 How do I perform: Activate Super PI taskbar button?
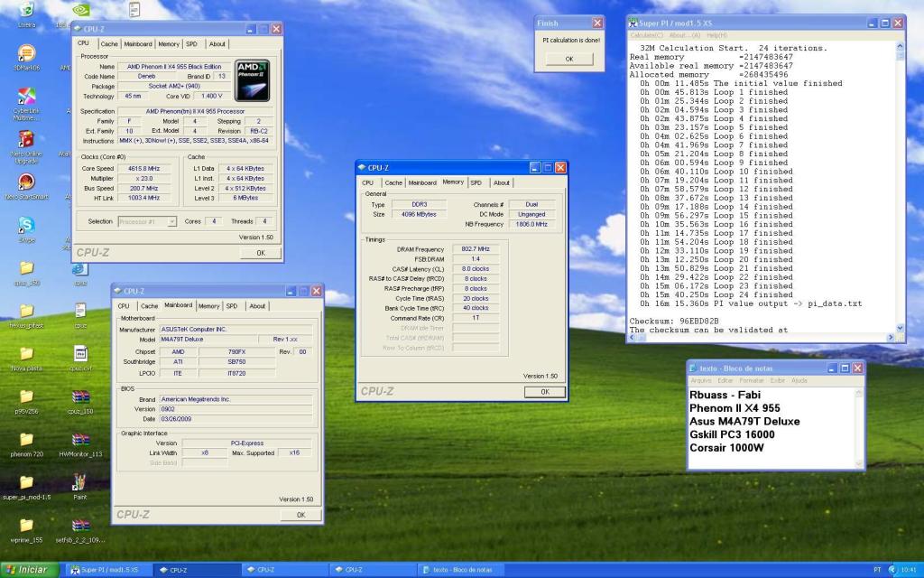coord(109,570)
